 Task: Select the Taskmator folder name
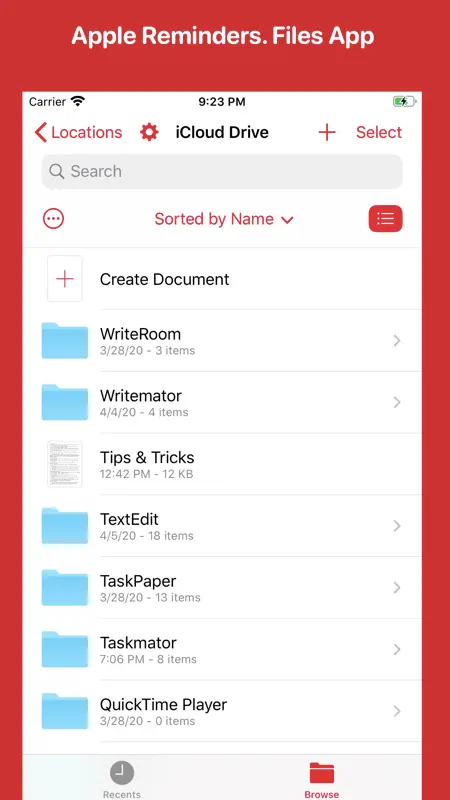point(138,643)
